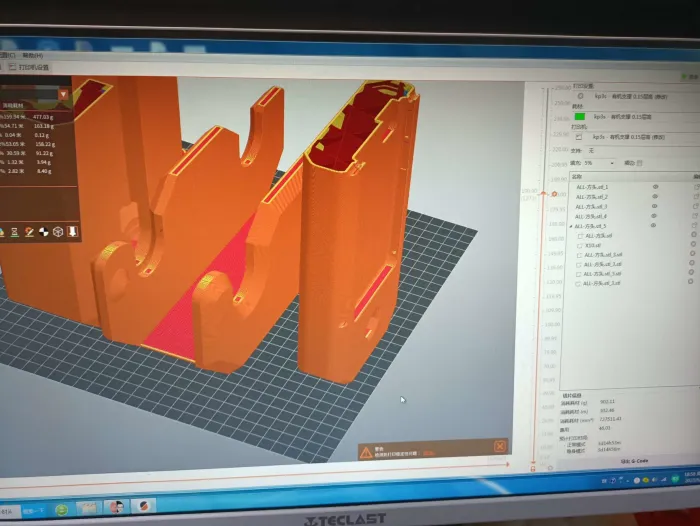Click the green filament color swatch
The image size is (700, 526).
coord(580,117)
